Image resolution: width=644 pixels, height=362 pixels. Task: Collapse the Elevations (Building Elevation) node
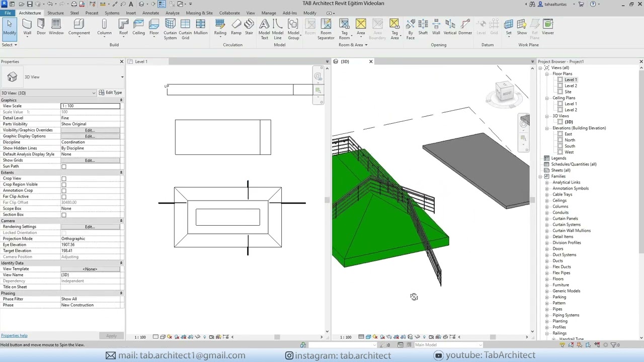(547, 128)
